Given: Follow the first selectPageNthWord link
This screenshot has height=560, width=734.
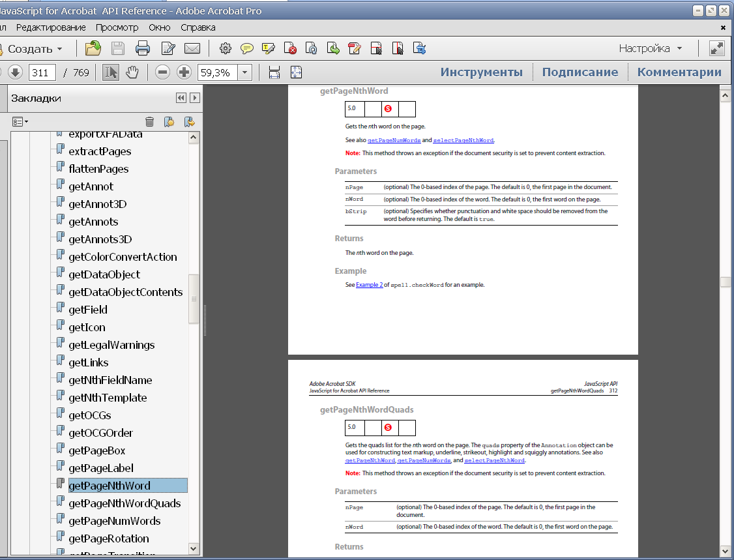Looking at the screenshot, I should click(x=463, y=140).
